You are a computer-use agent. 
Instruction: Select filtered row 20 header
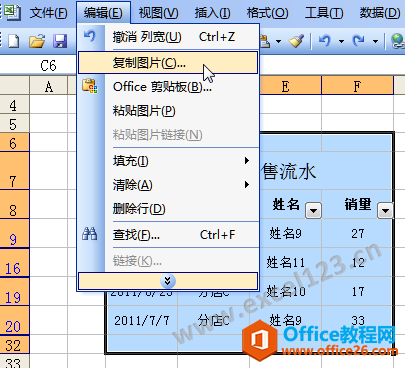tap(14, 321)
